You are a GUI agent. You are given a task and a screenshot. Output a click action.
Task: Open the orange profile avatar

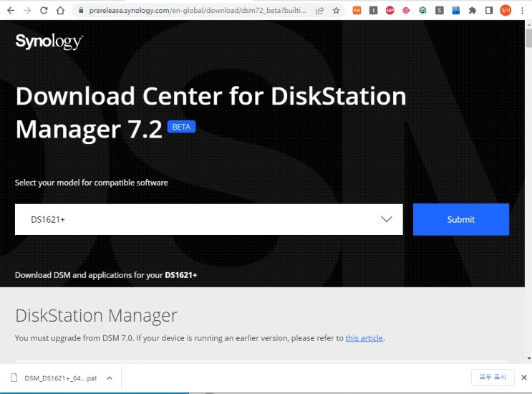pos(506,11)
